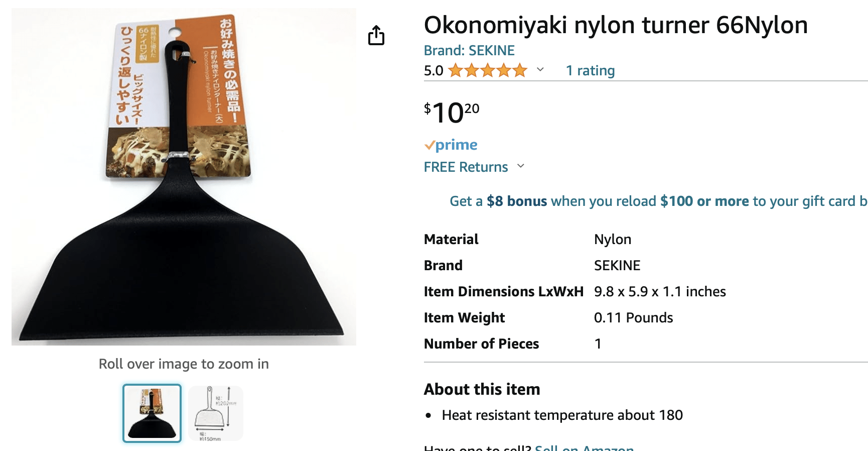Screen dimensions: 868x451
Task: Select the dimensions diagram thumbnail
Action: click(x=216, y=413)
